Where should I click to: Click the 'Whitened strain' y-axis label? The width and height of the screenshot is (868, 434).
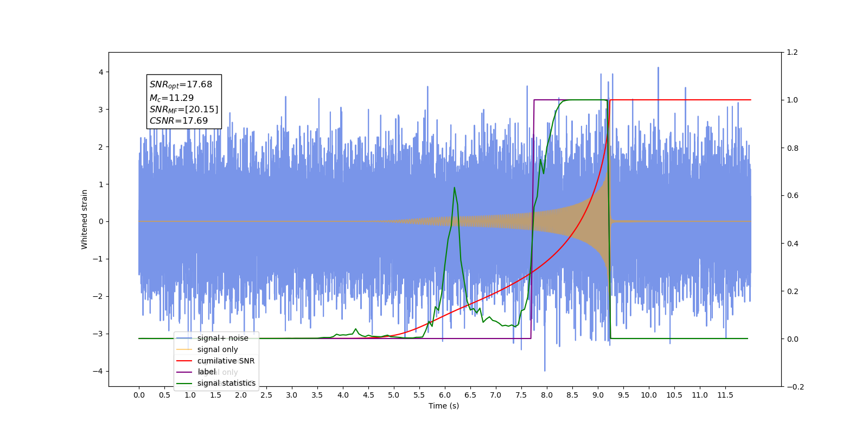pos(84,219)
